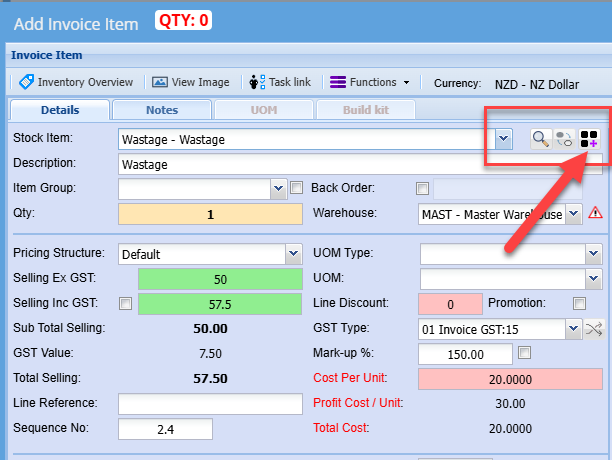Expand the UOM dropdown
Viewport: 612px width, 460px height.
click(x=593, y=279)
